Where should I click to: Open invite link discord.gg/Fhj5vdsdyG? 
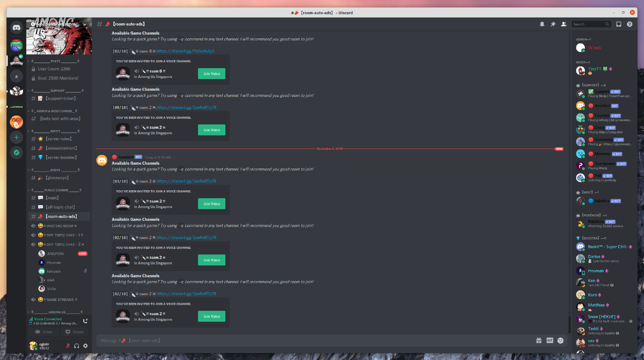(186, 51)
